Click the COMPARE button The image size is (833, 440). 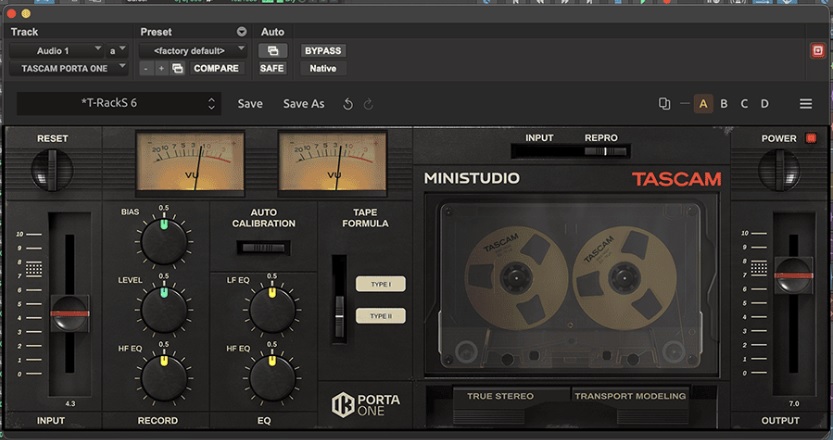(x=216, y=69)
